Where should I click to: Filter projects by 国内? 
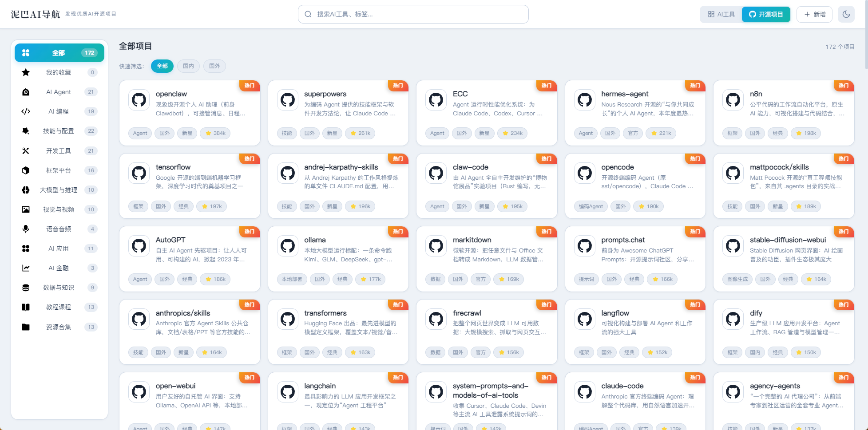pos(188,66)
